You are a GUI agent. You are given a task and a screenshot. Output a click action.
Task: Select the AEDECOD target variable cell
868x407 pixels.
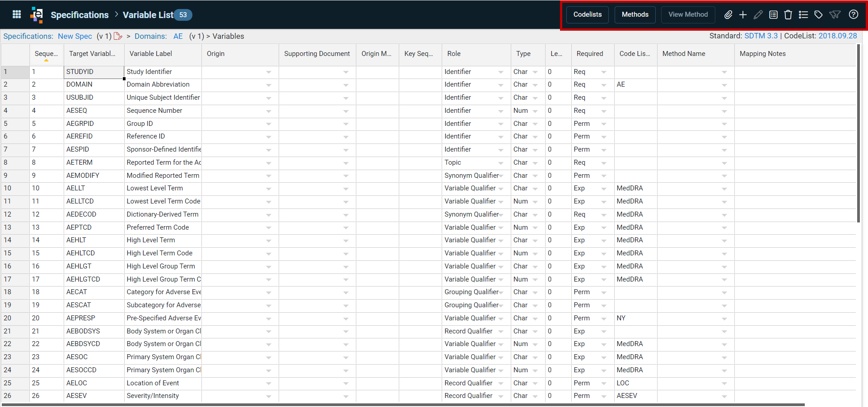click(94, 214)
